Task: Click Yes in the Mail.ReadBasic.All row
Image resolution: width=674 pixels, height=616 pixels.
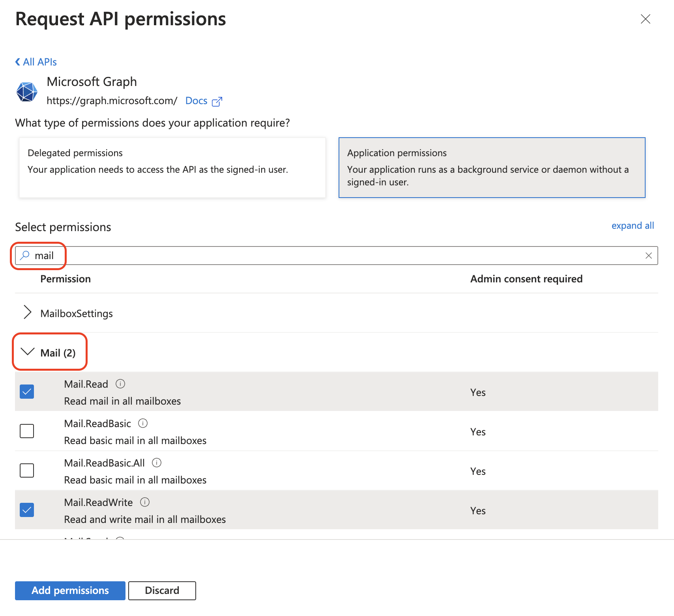Action: [478, 471]
